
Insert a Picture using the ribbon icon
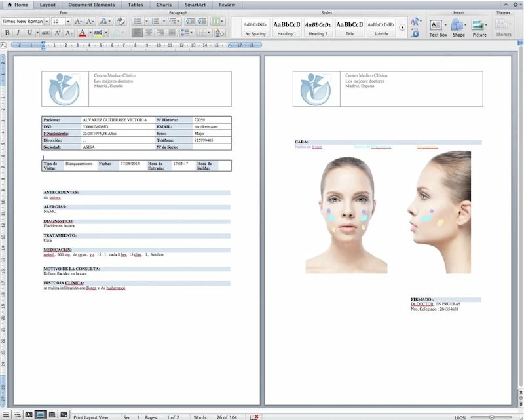tap(477, 27)
